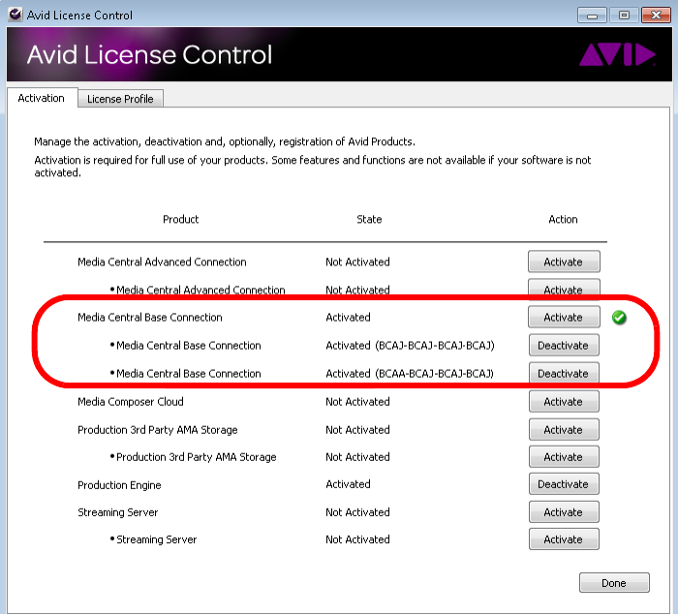This screenshot has width=678, height=616.
Task: Click the license code BCAA-BCAJ-BCAJ-BCAJ text
Action: (434, 374)
